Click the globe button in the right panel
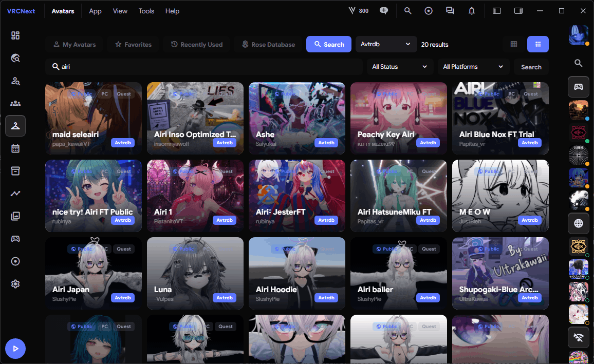 (x=579, y=223)
